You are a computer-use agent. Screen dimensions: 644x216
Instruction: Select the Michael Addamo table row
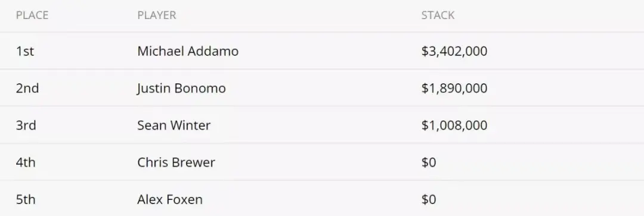point(322,51)
